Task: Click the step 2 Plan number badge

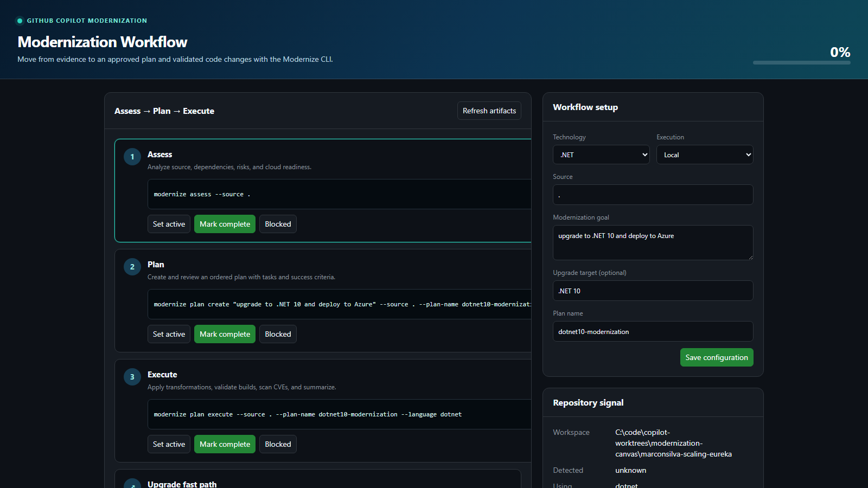Action: (132, 267)
